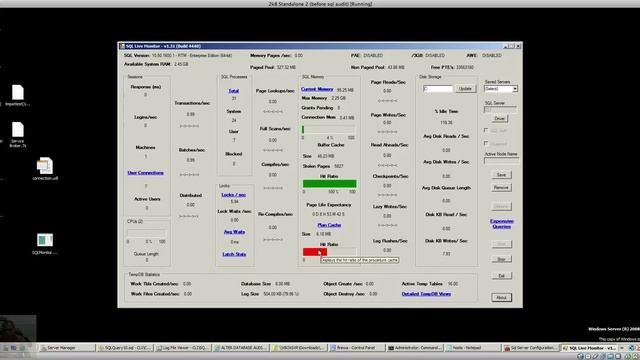Focus the Disk Storage drive input field
The image size is (640, 360).
pos(438,89)
